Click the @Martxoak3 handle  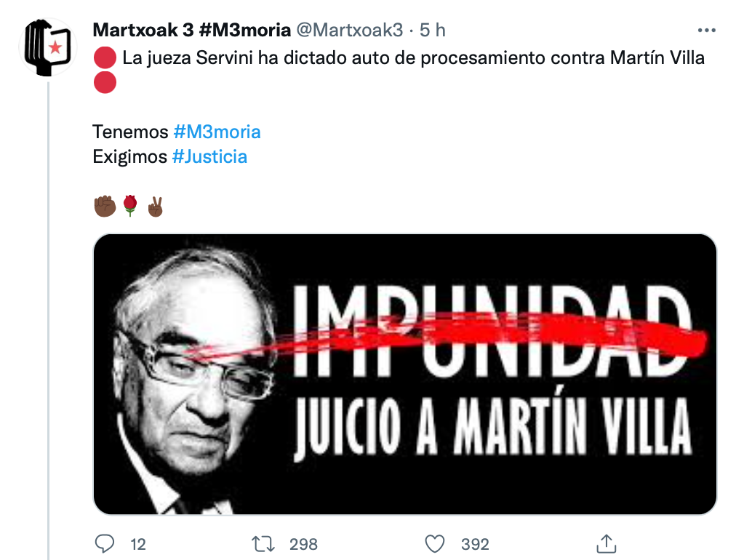(x=350, y=30)
